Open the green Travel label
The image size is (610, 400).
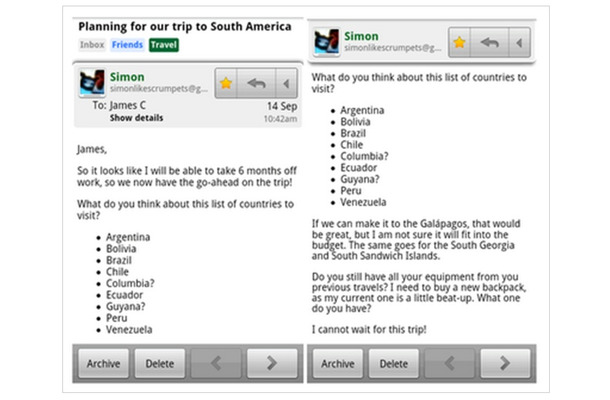coord(164,45)
